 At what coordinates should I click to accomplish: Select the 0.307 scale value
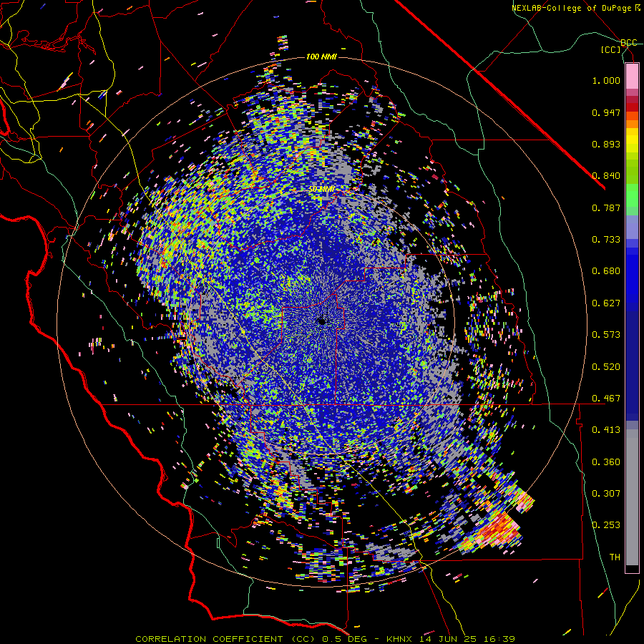[606, 494]
